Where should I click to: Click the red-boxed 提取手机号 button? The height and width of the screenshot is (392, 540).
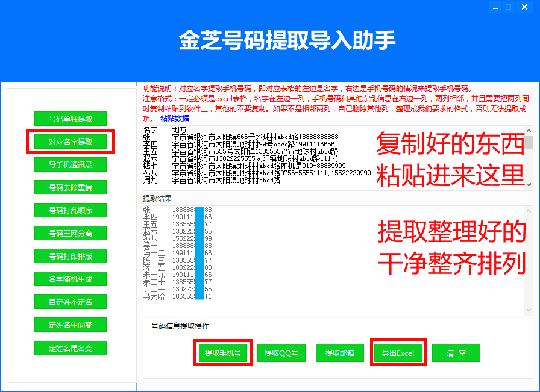[x=224, y=353]
